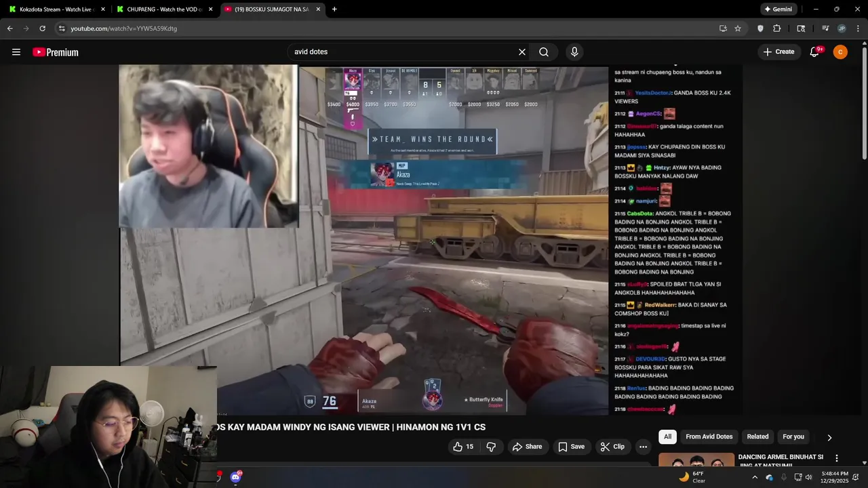Open options menu for Dancing Armel video

tap(837, 459)
